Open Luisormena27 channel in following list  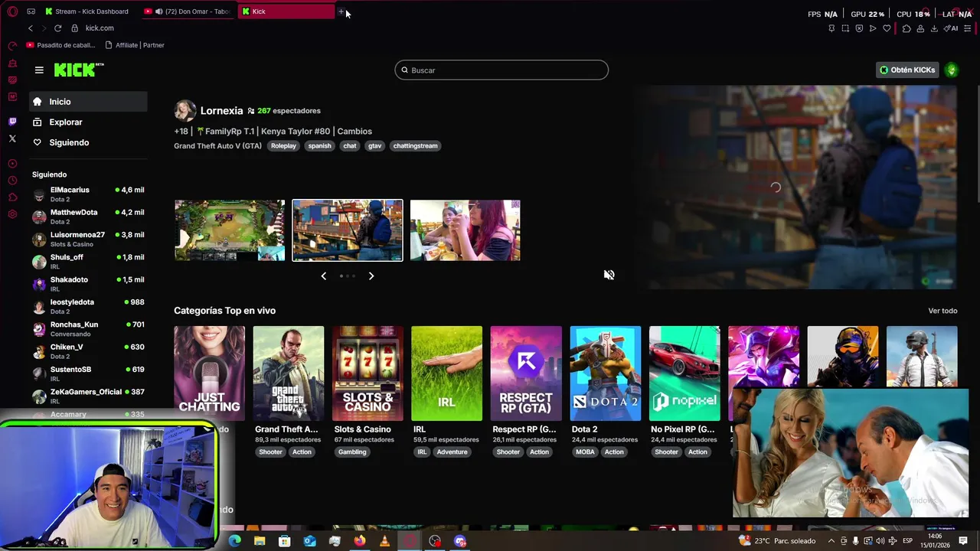(88, 239)
